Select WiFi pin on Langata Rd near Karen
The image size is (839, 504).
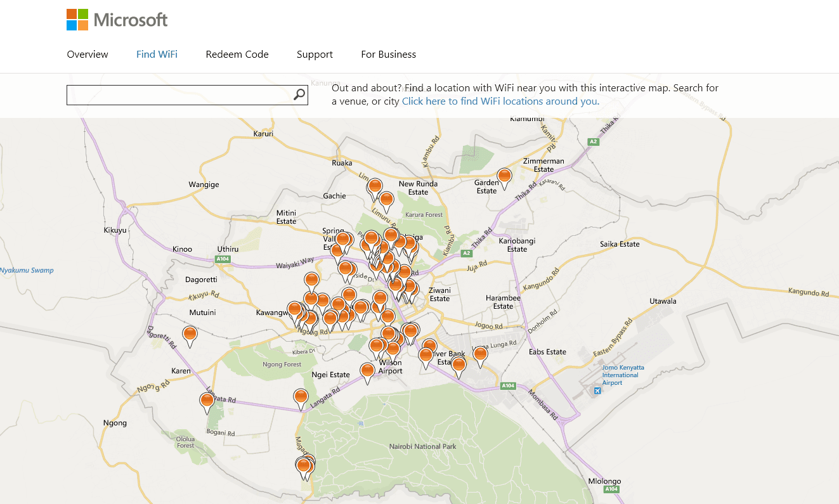[x=207, y=403]
